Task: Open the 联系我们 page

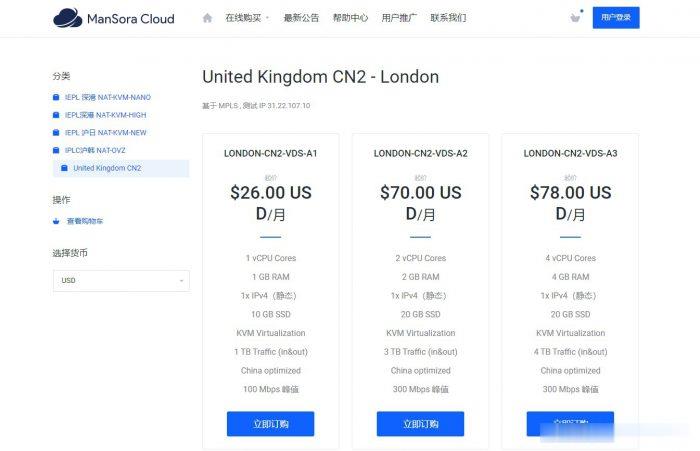Action: tap(448, 18)
